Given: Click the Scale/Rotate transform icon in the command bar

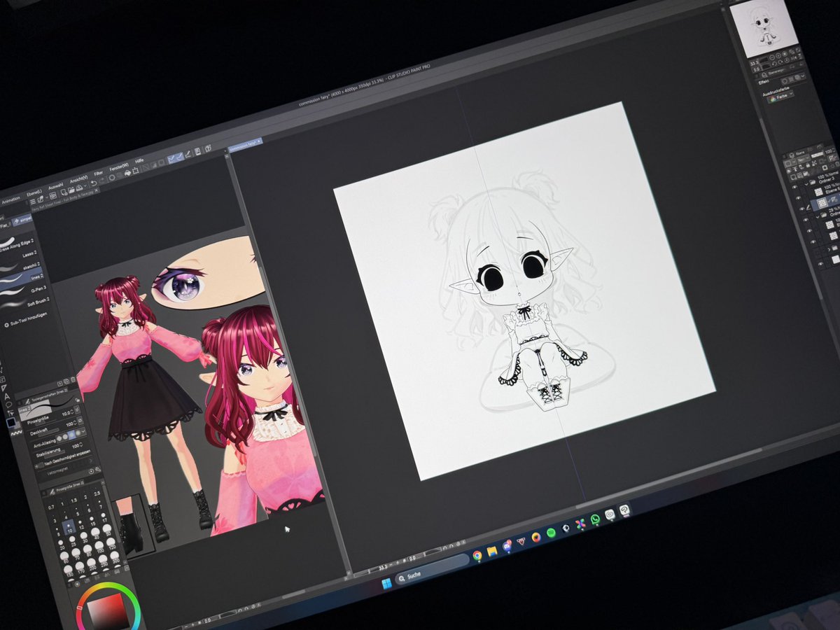Looking at the screenshot, I should pos(136,170).
